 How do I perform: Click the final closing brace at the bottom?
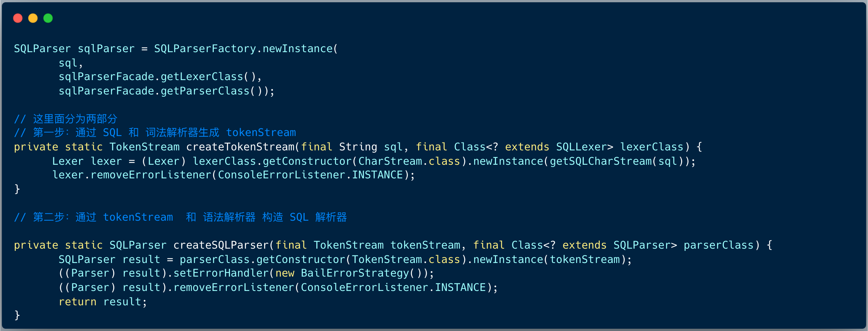[x=17, y=315]
